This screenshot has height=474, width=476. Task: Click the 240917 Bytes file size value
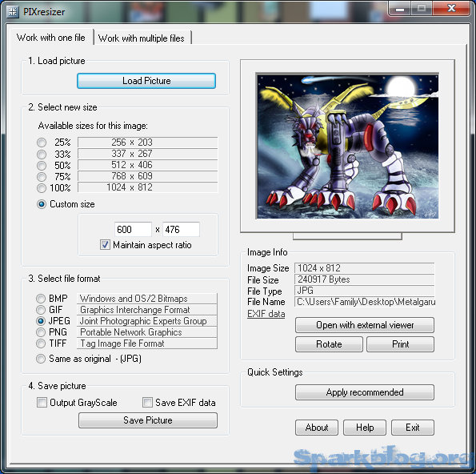tap(364, 279)
